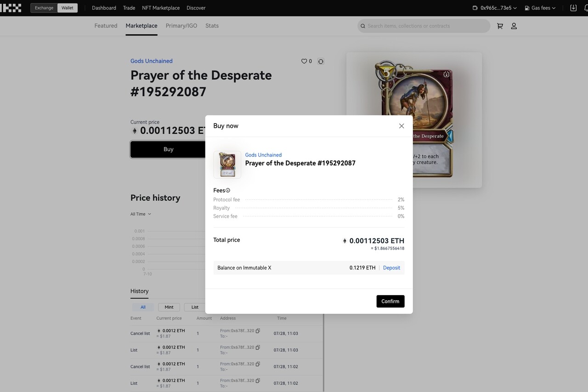This screenshot has height=392, width=588.
Task: Open the Trade menu
Action: [x=129, y=8]
